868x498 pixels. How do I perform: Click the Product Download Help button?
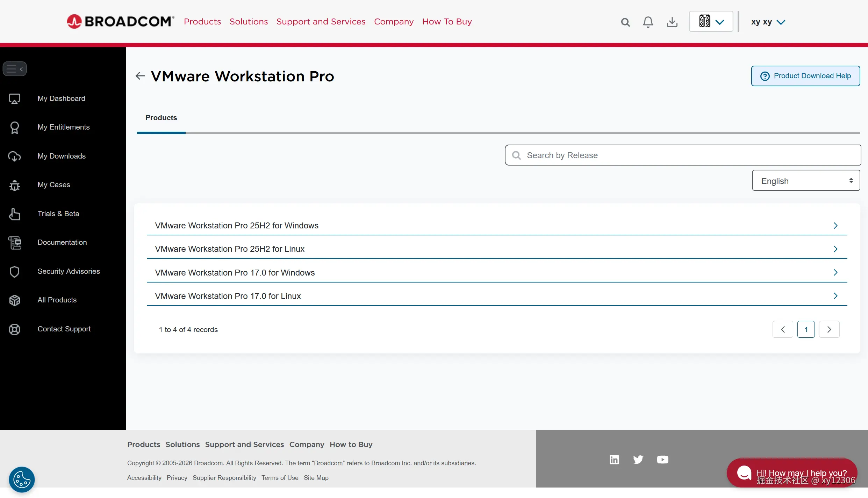[x=805, y=76]
